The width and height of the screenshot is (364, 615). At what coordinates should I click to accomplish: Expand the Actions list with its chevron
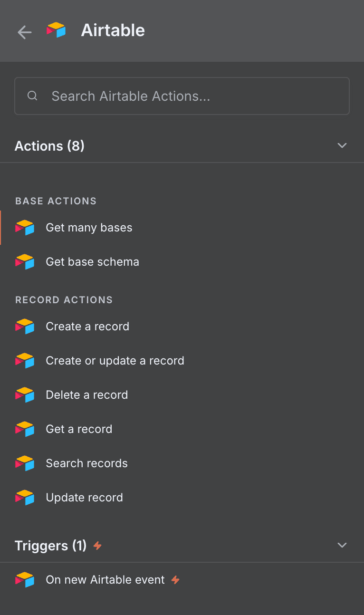(x=342, y=145)
